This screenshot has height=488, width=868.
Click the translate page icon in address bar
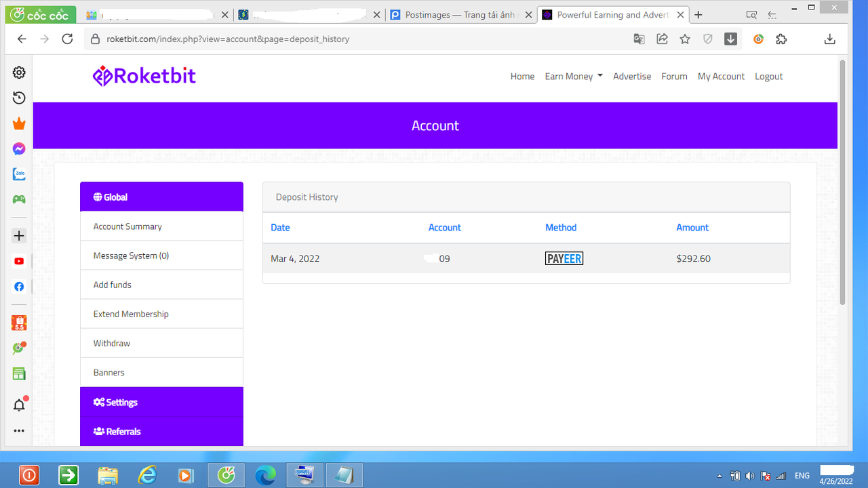pyautogui.click(x=639, y=39)
